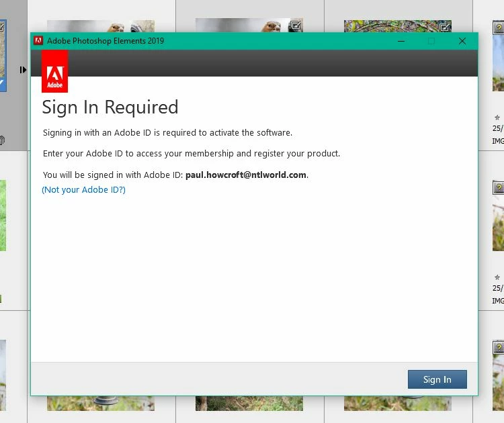Close the Photoshop Elements sign-in dialog

pyautogui.click(x=462, y=41)
